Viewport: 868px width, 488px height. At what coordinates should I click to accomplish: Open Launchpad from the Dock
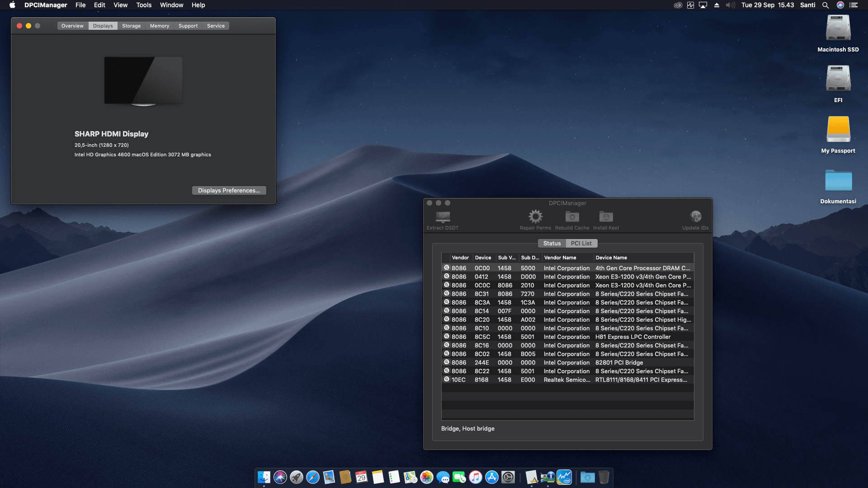295,478
